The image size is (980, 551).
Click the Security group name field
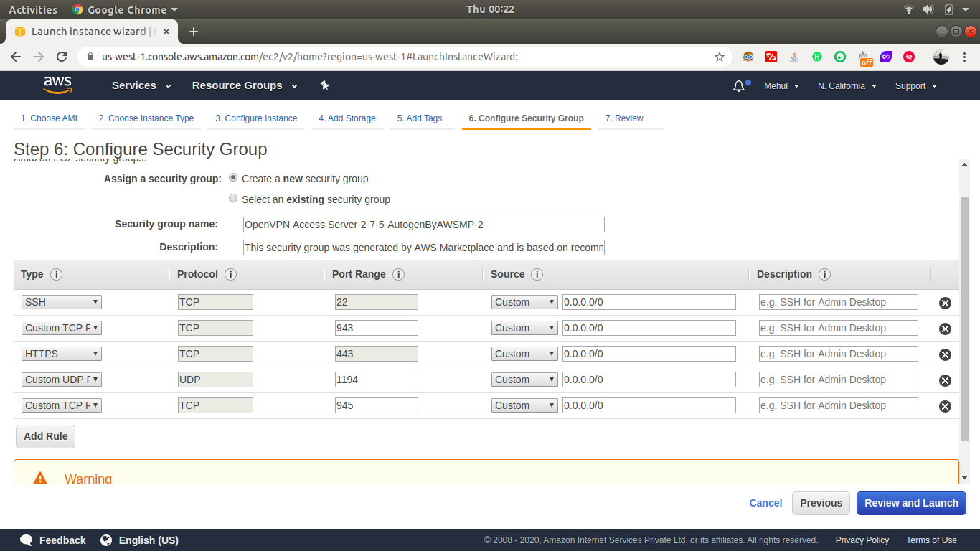pos(424,225)
